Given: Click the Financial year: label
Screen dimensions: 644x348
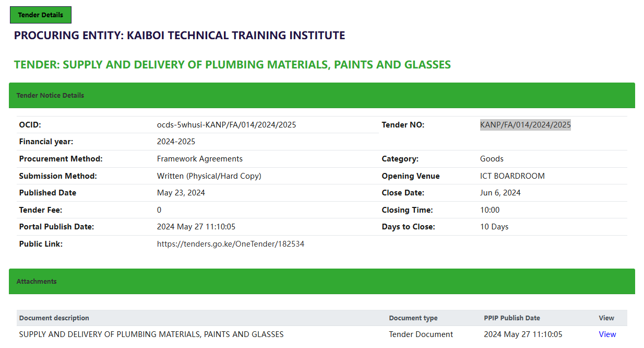Looking at the screenshot, I should (46, 142).
